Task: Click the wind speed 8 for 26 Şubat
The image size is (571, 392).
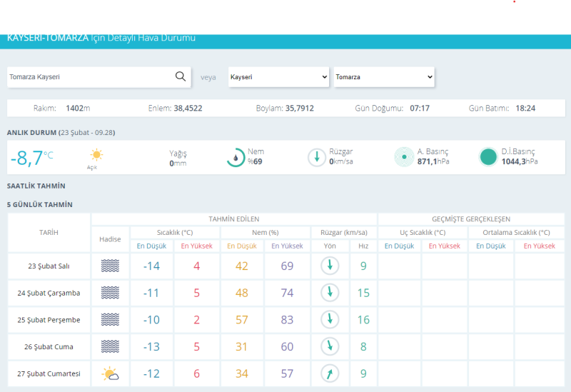Action: tap(363, 347)
